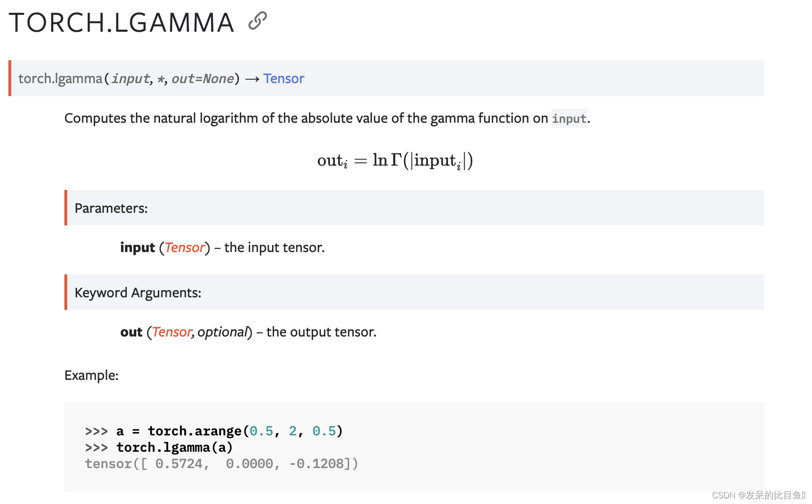Click the inline input code literal
The width and height of the screenshot is (812, 504).
[x=569, y=119]
